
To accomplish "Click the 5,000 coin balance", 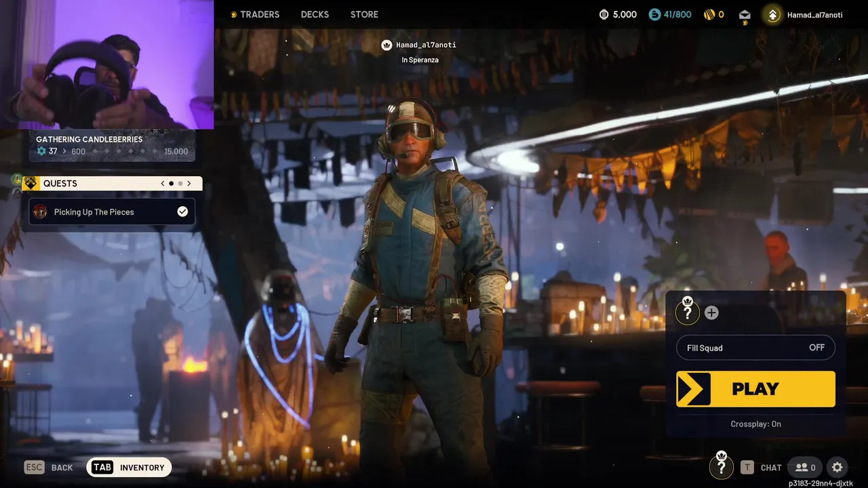I will [x=625, y=14].
